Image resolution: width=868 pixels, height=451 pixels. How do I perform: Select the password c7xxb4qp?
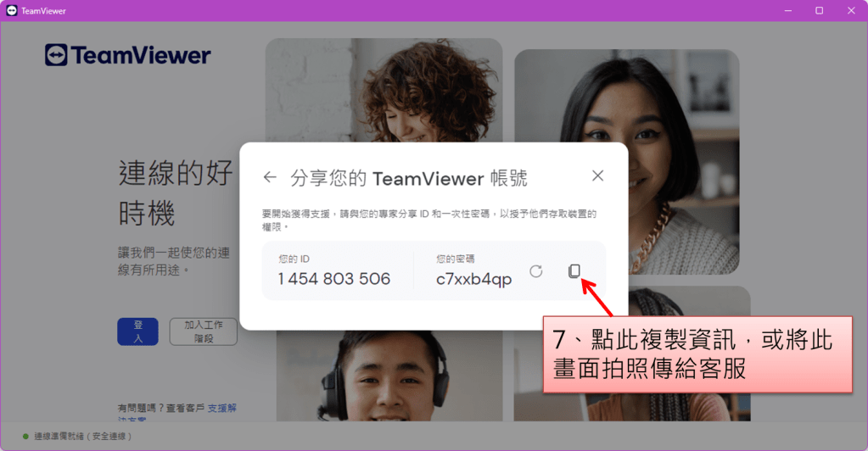click(473, 280)
